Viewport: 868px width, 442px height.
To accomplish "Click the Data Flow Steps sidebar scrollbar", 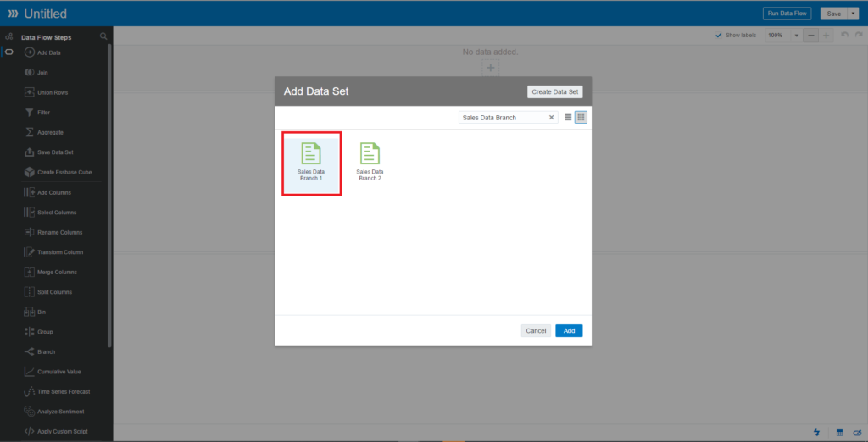I will pos(109,194).
